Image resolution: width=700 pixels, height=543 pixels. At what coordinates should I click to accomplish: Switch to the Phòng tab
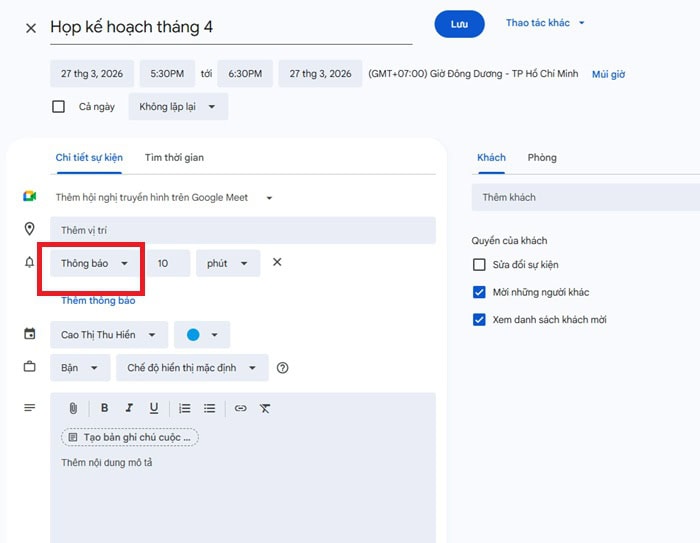[542, 157]
